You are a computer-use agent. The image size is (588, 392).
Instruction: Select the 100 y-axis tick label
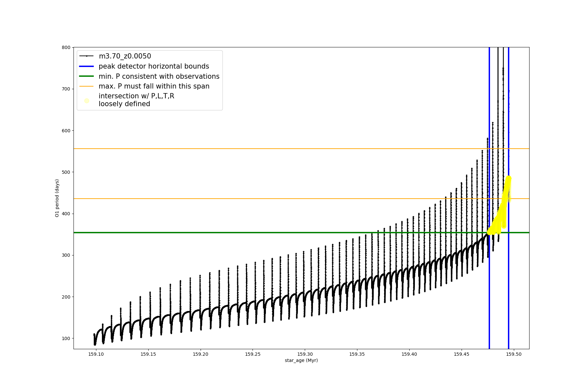(66, 338)
